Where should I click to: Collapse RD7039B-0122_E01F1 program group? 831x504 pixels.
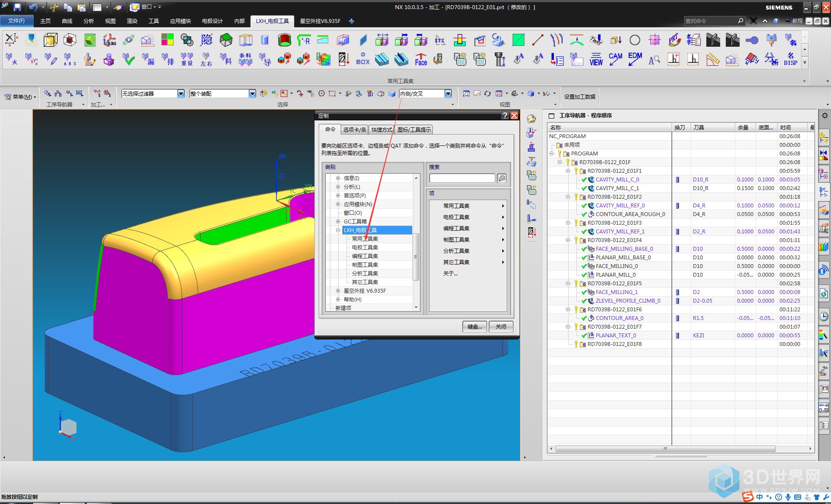point(568,171)
